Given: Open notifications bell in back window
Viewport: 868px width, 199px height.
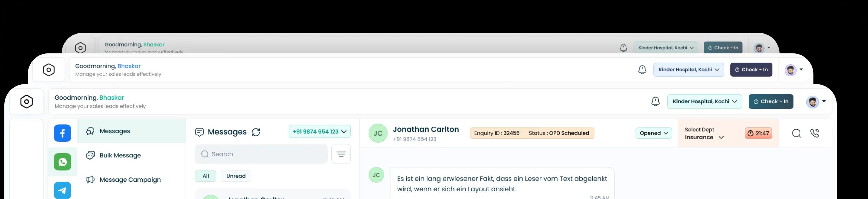Looking at the screenshot, I should point(623,48).
